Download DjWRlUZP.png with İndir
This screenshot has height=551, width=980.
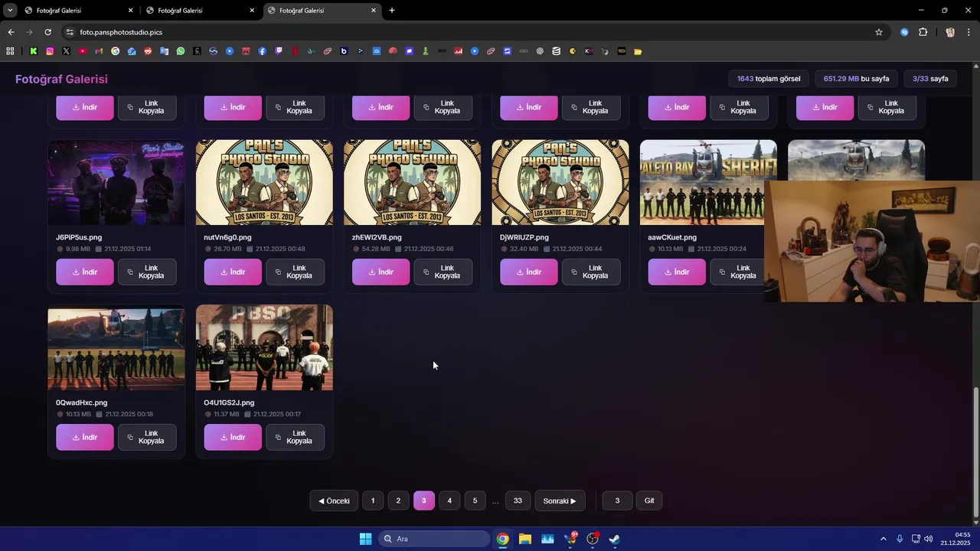[x=529, y=272]
